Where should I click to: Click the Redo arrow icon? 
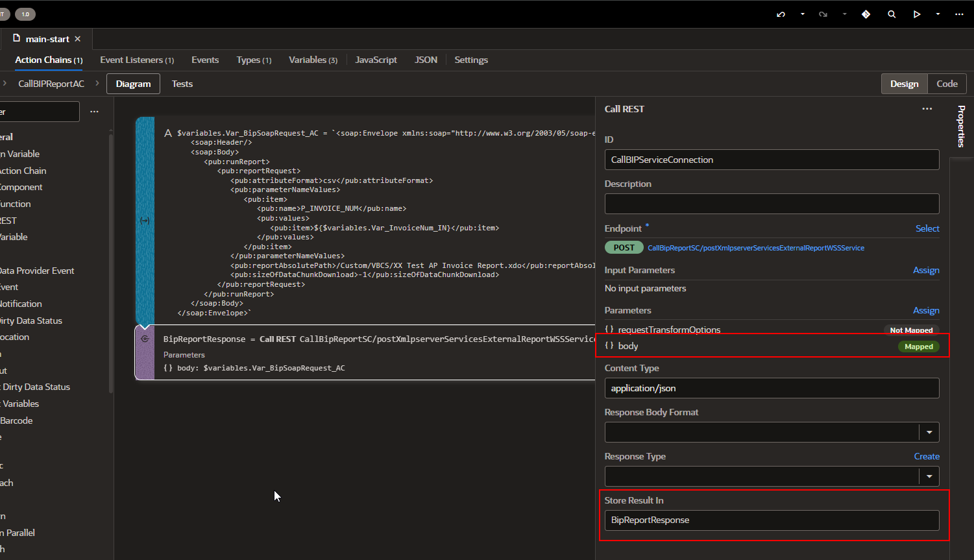[823, 14]
